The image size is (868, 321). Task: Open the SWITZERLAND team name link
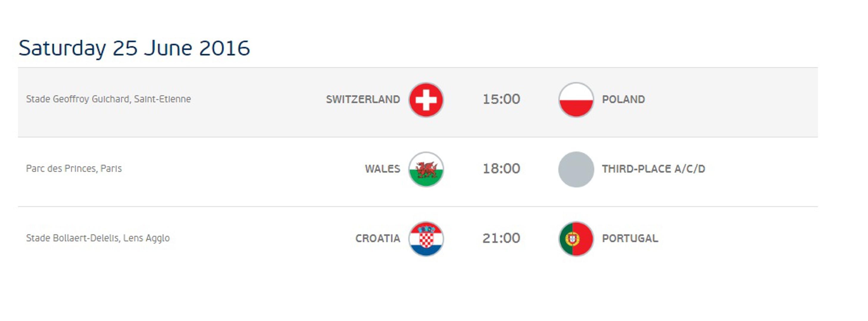[362, 100]
